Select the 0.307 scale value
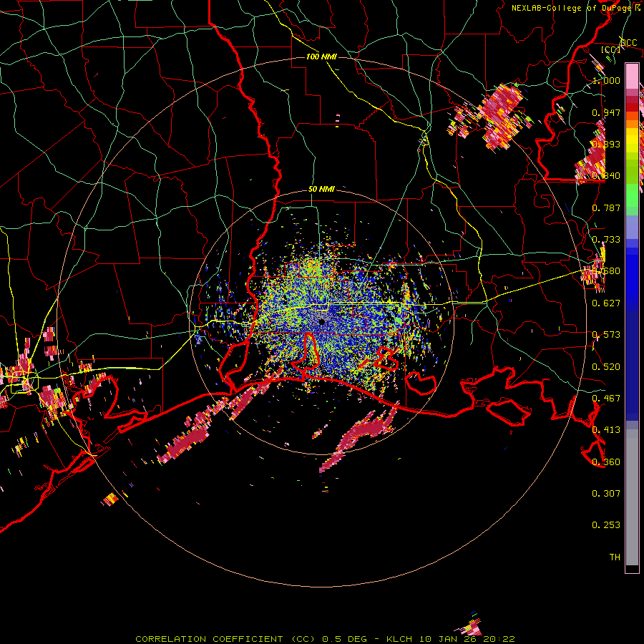This screenshot has width=644, height=644. [606, 494]
